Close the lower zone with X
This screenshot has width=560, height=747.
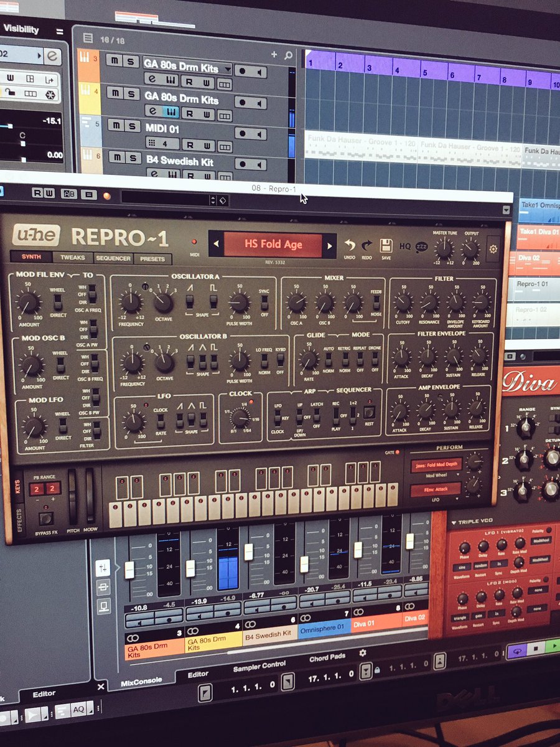(101, 687)
